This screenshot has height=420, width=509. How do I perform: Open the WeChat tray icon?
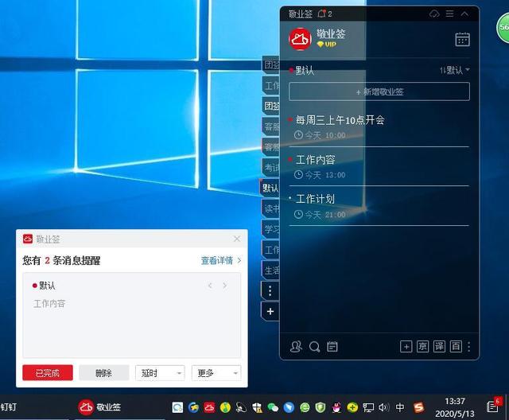273,407
